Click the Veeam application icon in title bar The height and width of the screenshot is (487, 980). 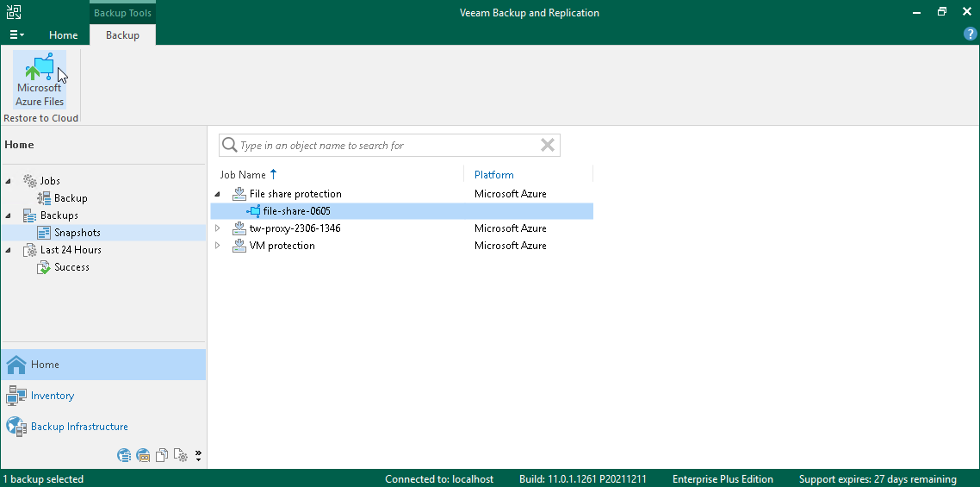pos(13,12)
